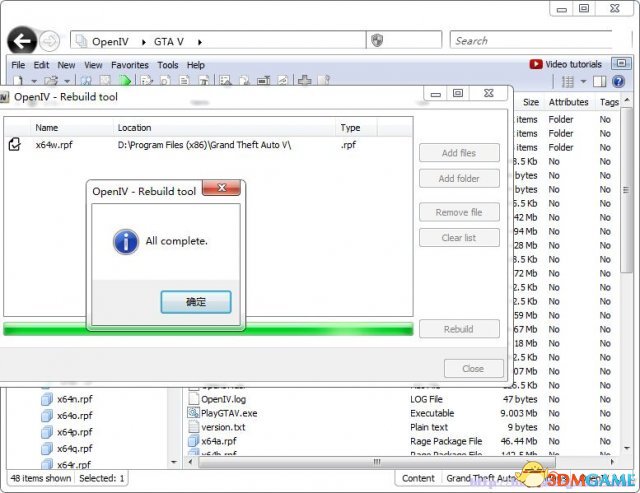Confirm the All complete dialog with 确定

pyautogui.click(x=196, y=302)
